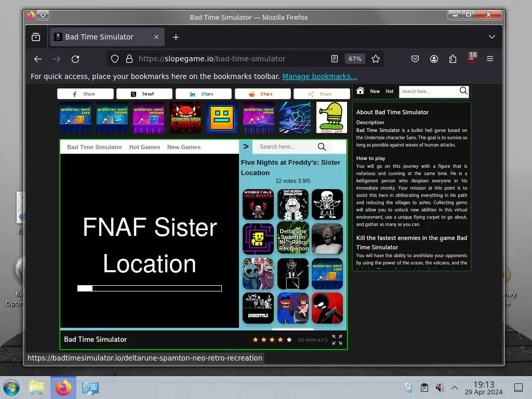Image resolution: width=532 pixels, height=399 pixels.
Task: Share the page on Facebook
Action: pos(85,94)
